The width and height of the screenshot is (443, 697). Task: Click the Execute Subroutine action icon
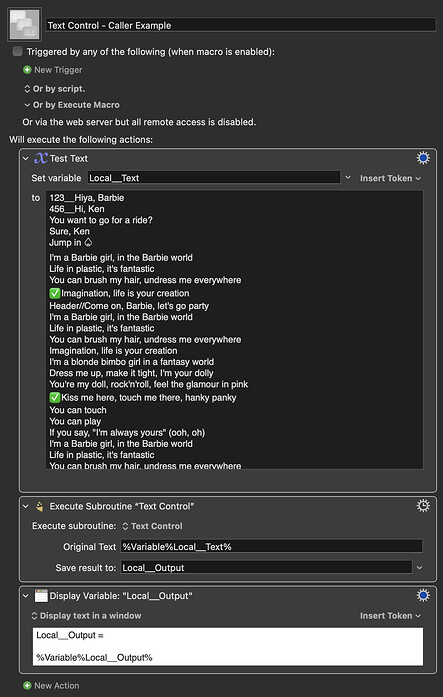40,506
